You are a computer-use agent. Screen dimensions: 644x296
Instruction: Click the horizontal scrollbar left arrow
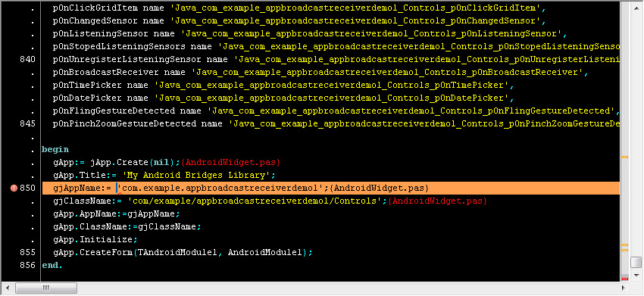point(8,288)
